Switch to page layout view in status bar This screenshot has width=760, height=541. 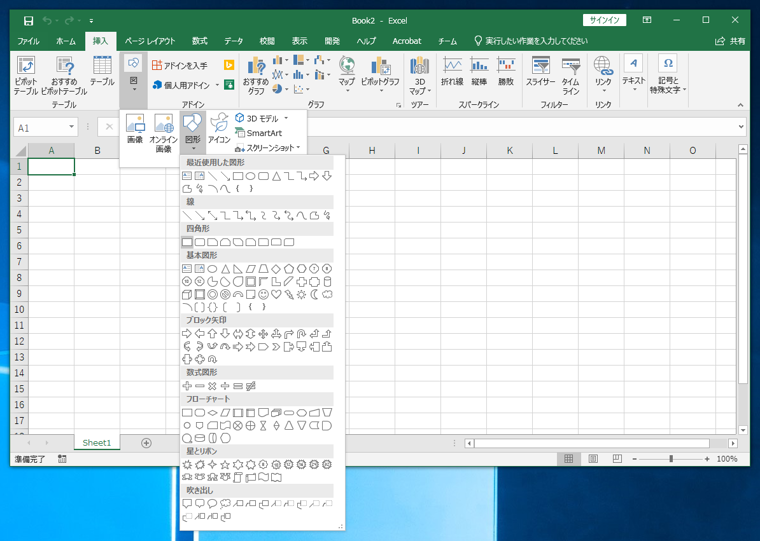pyautogui.click(x=593, y=459)
